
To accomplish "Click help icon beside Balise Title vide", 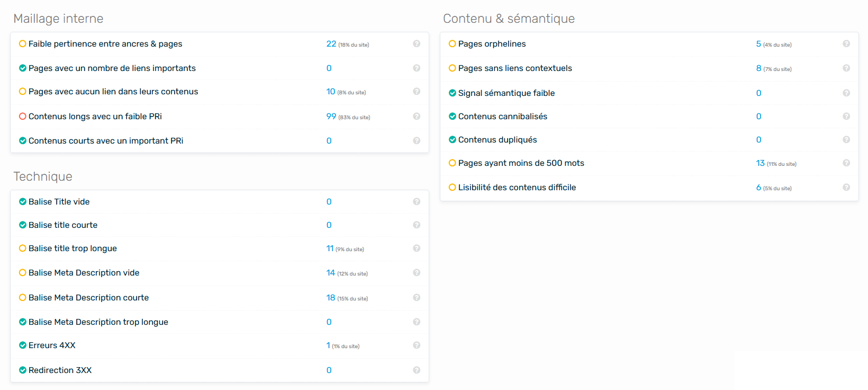I will (x=417, y=202).
